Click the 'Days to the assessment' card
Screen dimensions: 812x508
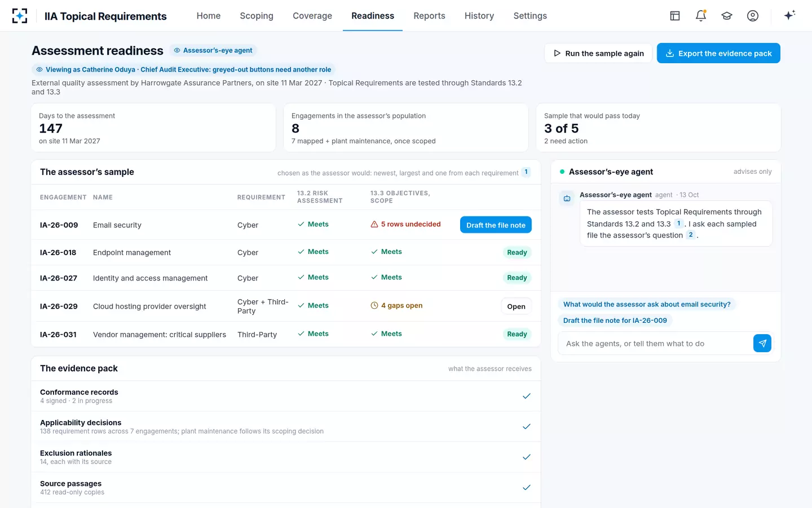tap(153, 128)
